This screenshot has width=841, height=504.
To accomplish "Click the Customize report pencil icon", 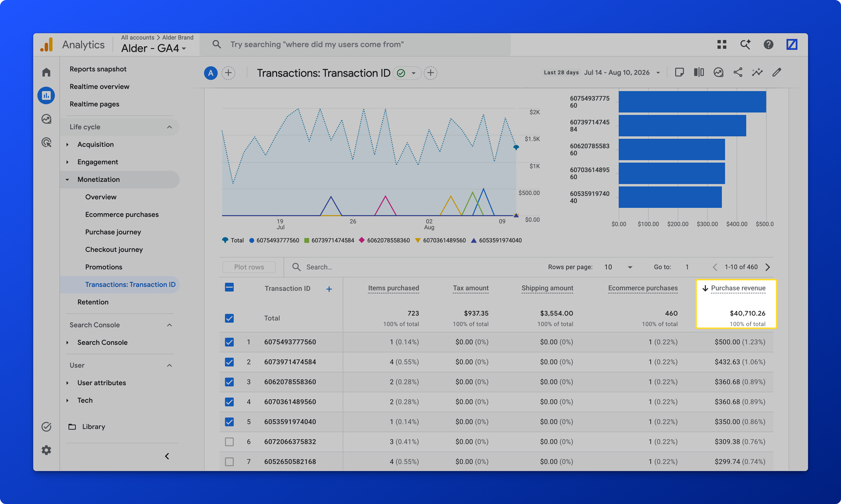I will pos(777,72).
